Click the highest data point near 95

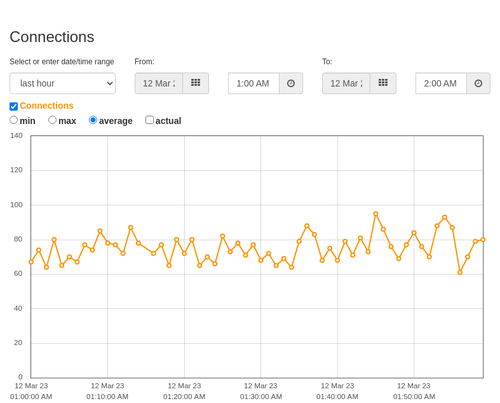[376, 214]
